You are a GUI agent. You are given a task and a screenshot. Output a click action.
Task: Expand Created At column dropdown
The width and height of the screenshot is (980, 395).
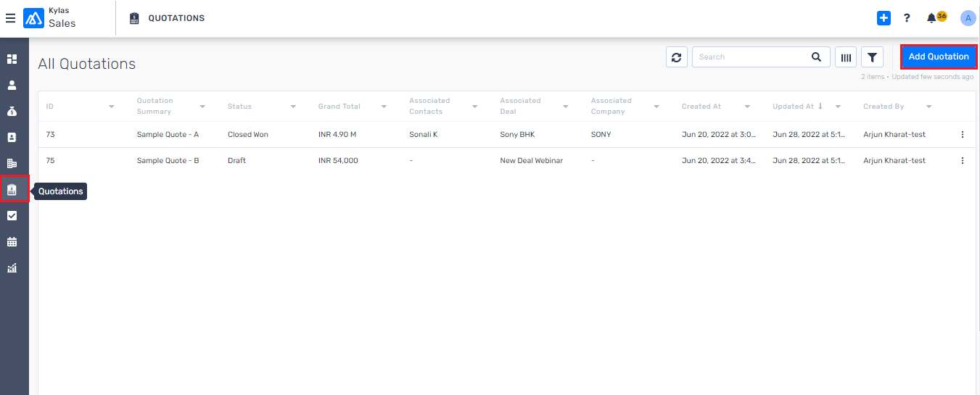[x=747, y=107]
